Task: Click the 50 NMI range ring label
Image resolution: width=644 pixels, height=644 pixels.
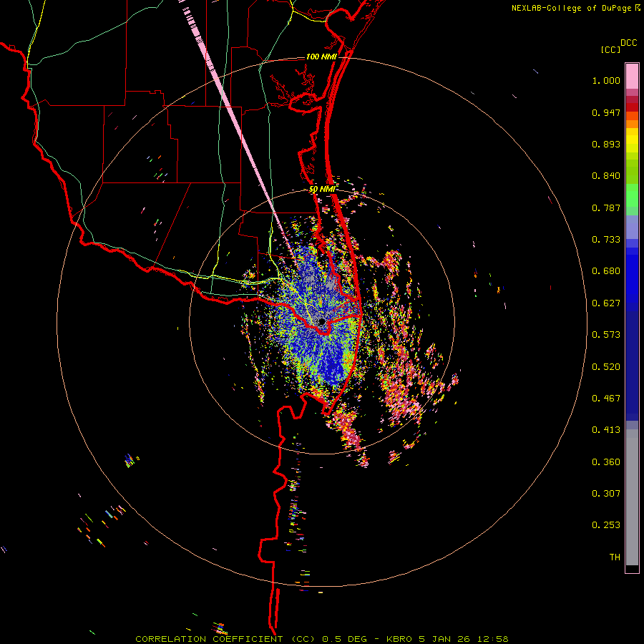Action: (x=322, y=190)
